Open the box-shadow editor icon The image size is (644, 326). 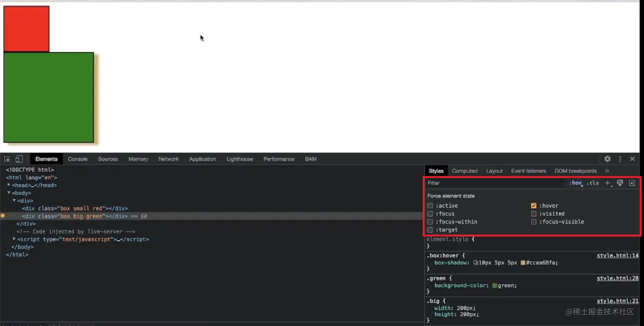pyautogui.click(x=475, y=263)
